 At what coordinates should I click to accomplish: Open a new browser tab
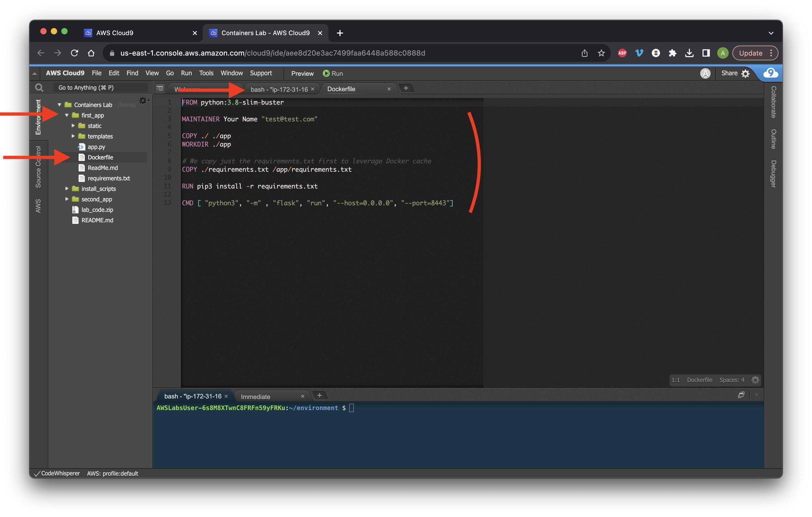pyautogui.click(x=340, y=33)
